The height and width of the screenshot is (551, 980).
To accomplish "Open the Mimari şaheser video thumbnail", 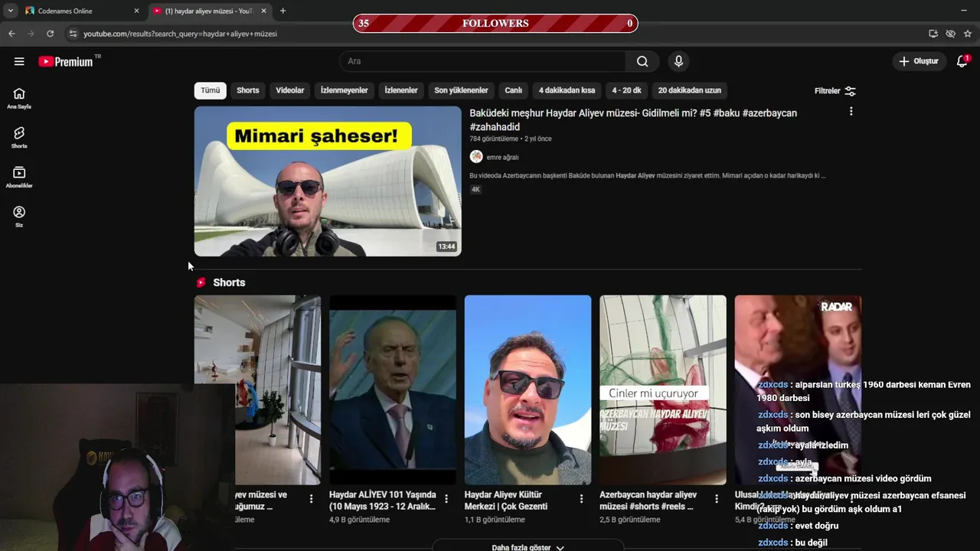I will [328, 181].
